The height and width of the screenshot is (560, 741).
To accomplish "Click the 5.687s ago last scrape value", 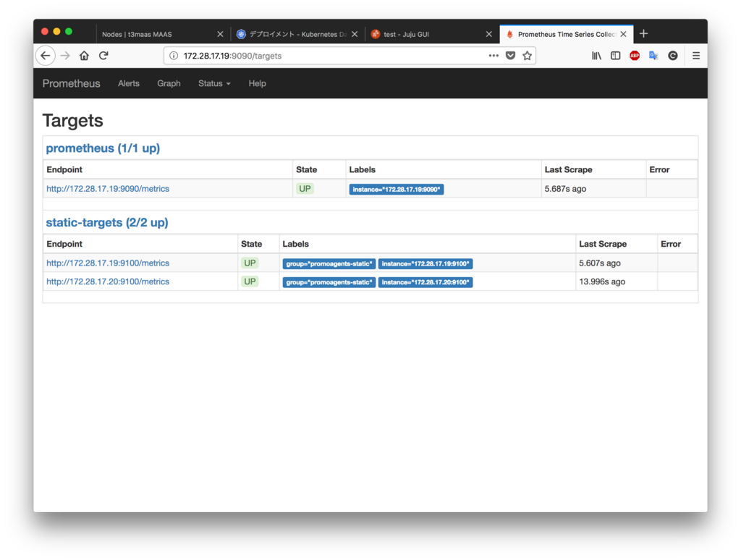I will click(x=565, y=189).
